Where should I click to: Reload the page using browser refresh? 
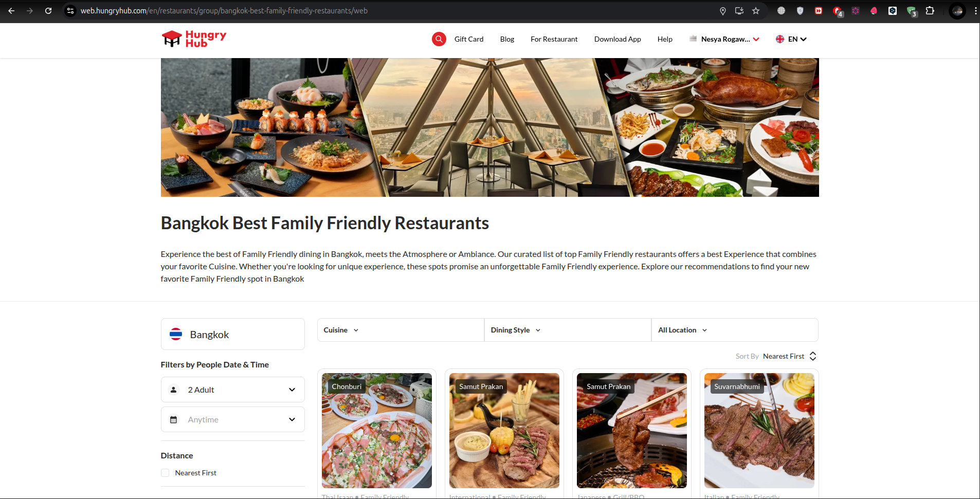[48, 11]
